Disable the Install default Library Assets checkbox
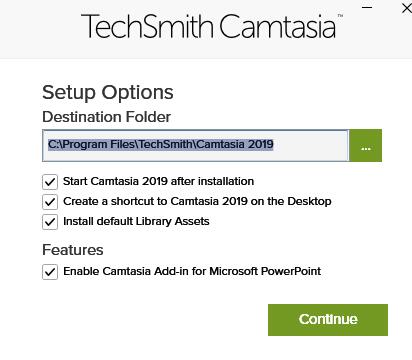The height and width of the screenshot is (360, 412). pos(50,222)
